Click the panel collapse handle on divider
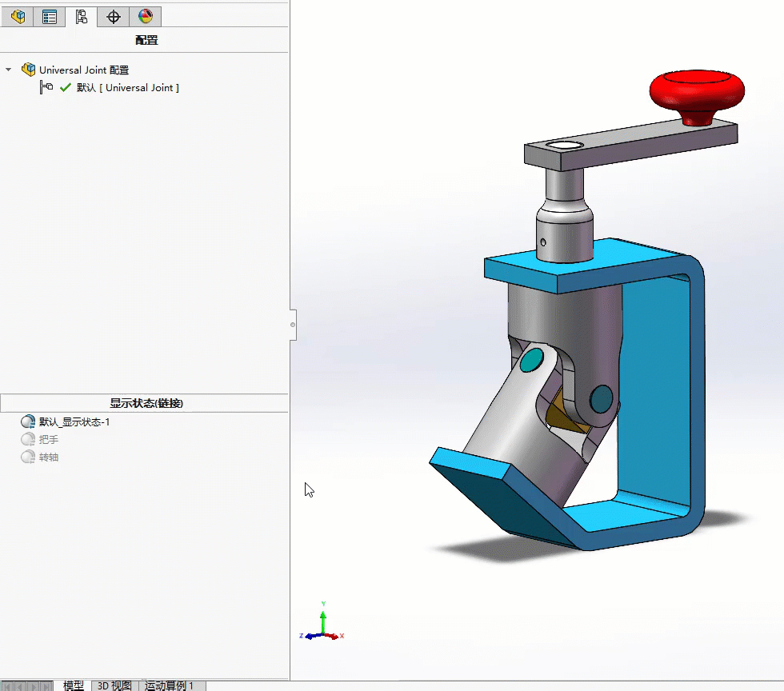 click(293, 324)
